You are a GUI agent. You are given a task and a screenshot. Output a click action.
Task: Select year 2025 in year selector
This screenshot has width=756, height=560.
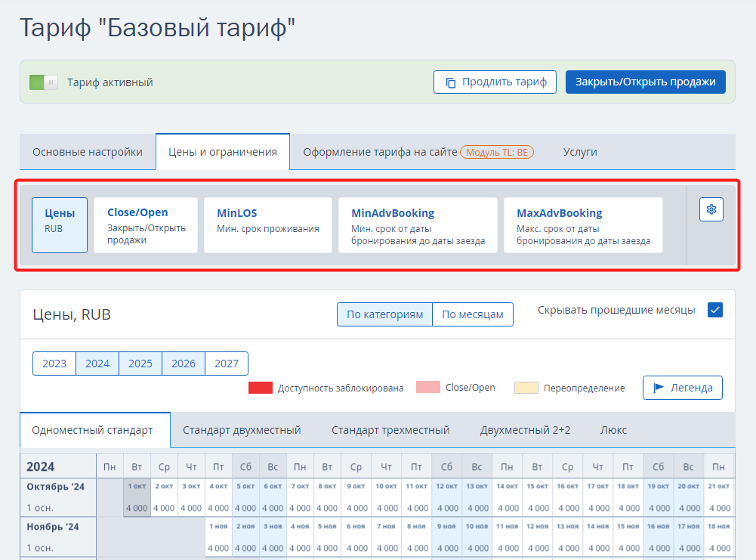(140, 364)
